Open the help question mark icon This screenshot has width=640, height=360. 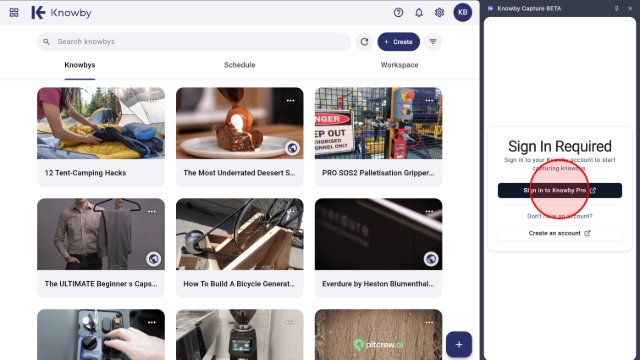coord(398,13)
